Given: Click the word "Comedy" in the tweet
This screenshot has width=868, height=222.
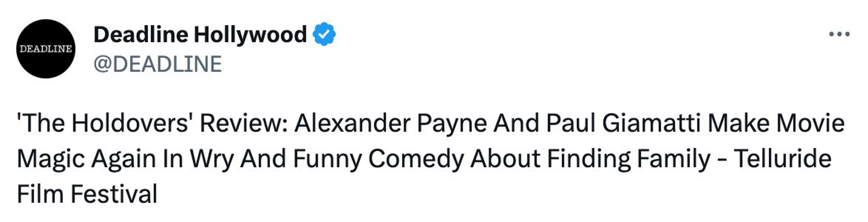Looking at the screenshot, I should pyautogui.click(x=416, y=159).
